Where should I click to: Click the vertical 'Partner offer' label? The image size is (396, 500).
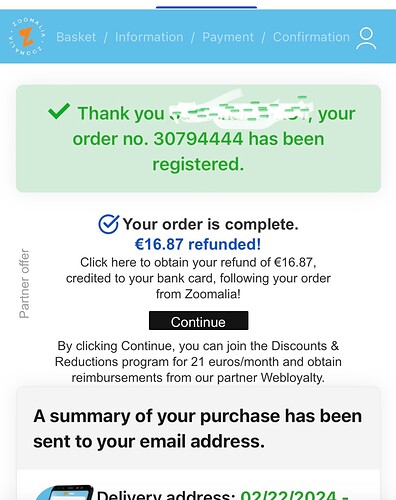tap(24, 284)
